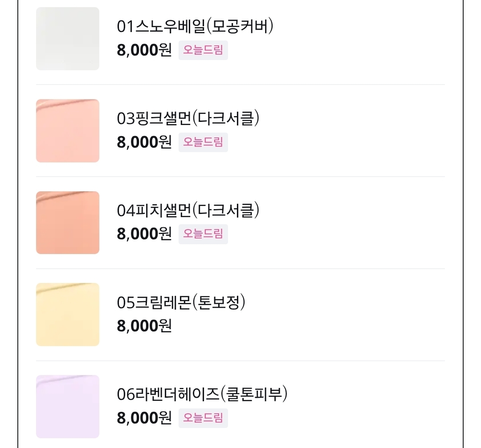The image size is (481, 448).
Task: Tap the 8,000원 price of 04피치샐먼
Action: coord(144,234)
